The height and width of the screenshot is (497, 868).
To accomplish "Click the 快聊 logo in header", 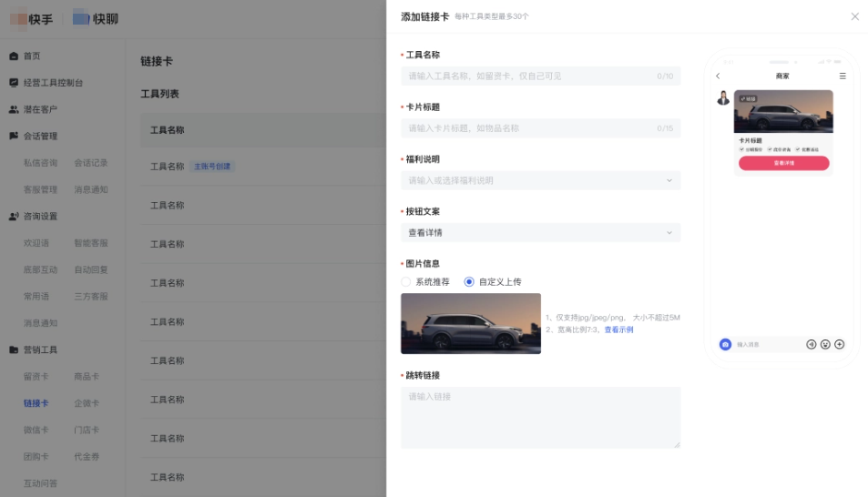I will [x=96, y=18].
